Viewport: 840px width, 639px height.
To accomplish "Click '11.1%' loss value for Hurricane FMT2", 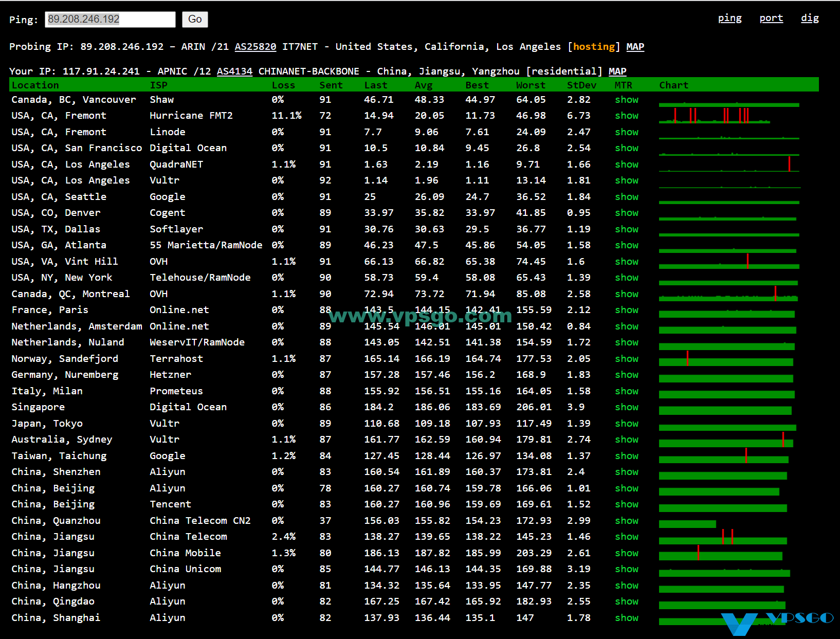I will 286,116.
